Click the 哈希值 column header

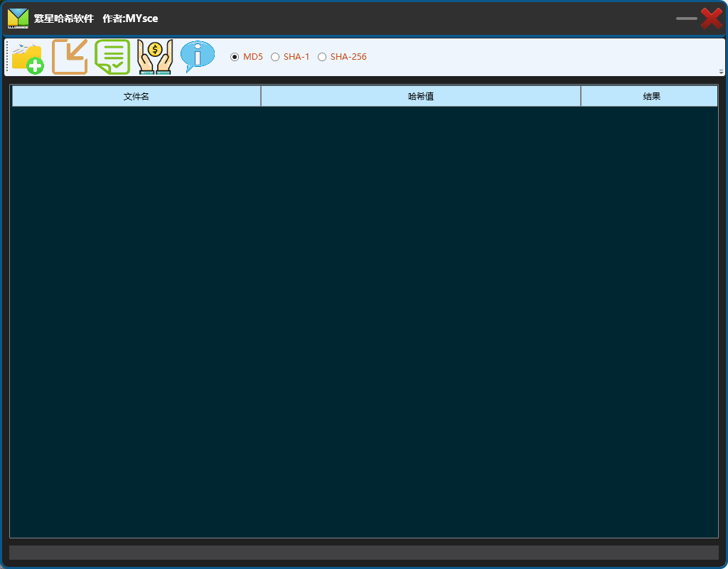(x=421, y=96)
